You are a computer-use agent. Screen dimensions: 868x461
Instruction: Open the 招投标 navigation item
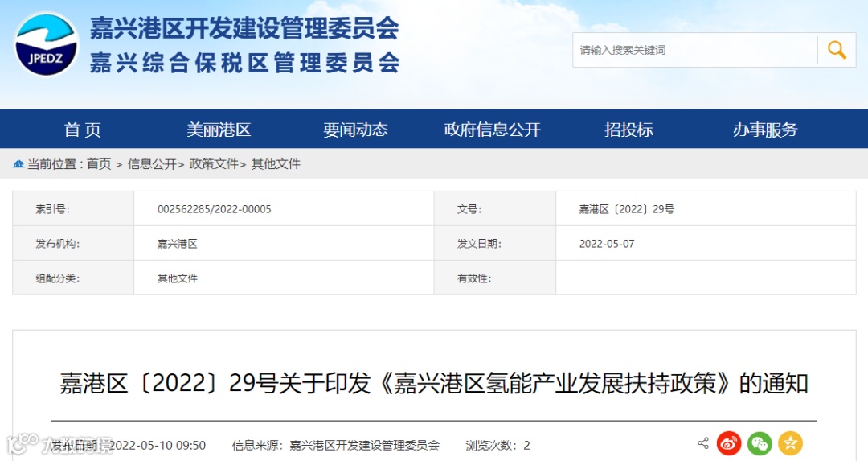click(x=628, y=129)
